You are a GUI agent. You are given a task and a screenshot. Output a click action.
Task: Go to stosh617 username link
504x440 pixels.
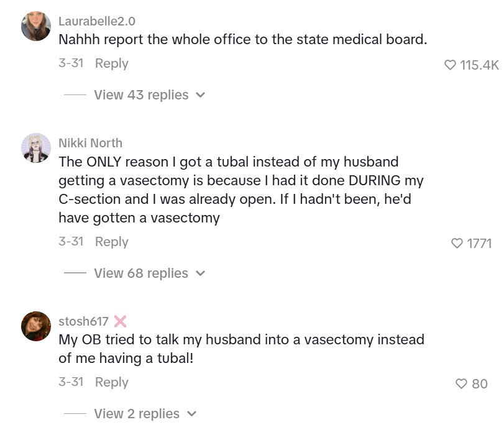pyautogui.click(x=83, y=321)
